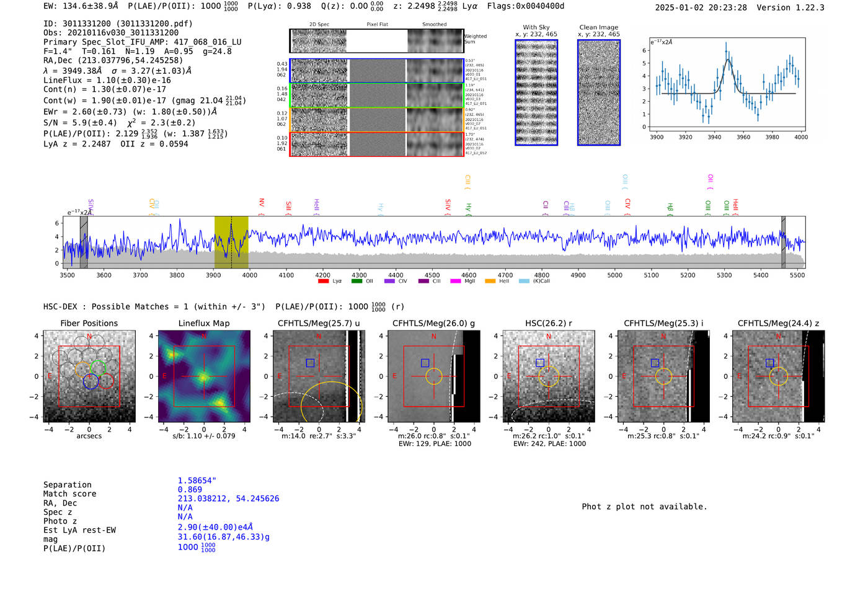
Task: Click the light blue (K)CaII legend swatch
Action: (525, 281)
